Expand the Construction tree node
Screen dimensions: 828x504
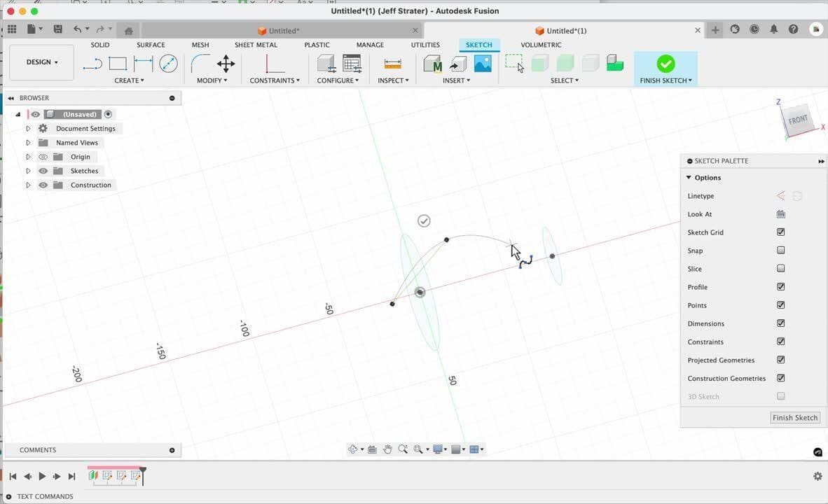pyautogui.click(x=28, y=185)
